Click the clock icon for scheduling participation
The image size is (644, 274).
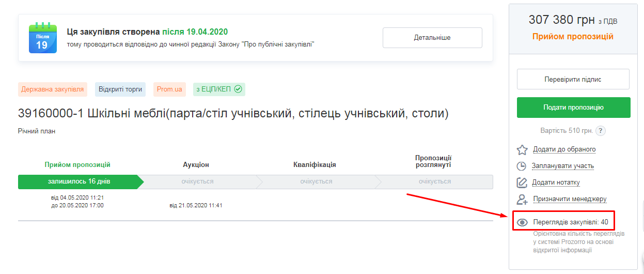(522, 166)
